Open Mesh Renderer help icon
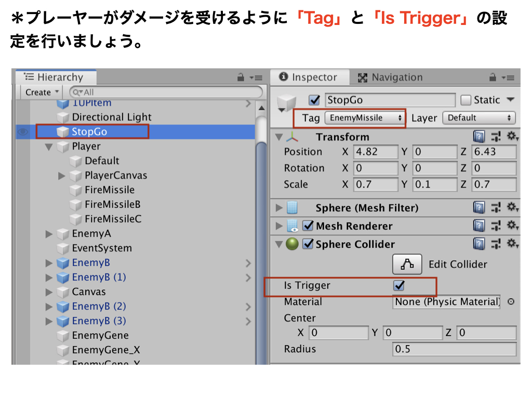Viewport: 532px width, 399px height. click(478, 225)
